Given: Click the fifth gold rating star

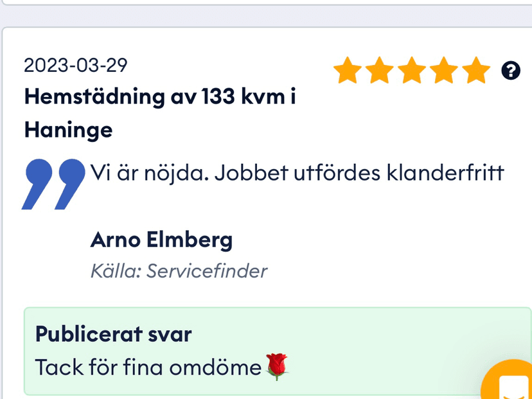Looking at the screenshot, I should click(x=476, y=70).
